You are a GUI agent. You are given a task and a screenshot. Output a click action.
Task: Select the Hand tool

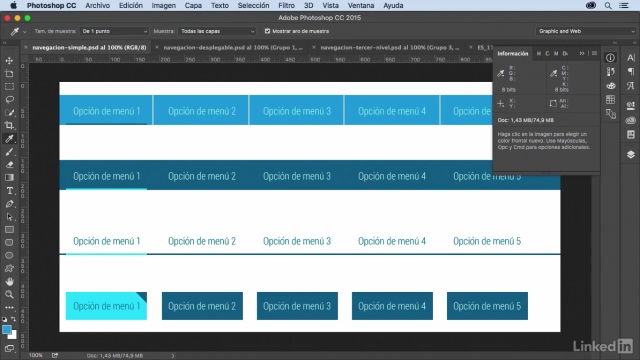[9, 282]
